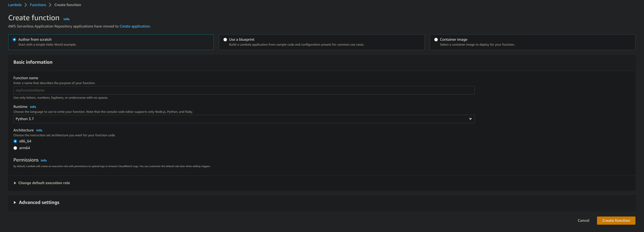This screenshot has width=644, height=232.
Task: Select Container image option
Action: click(x=436, y=40)
